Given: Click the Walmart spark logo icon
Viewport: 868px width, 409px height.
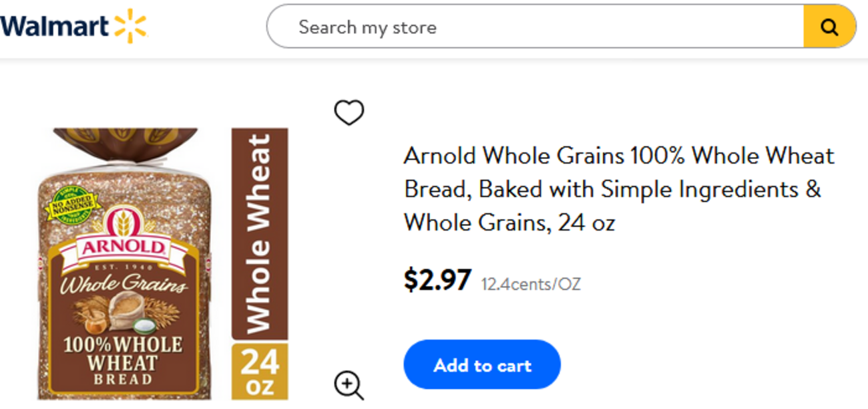Looking at the screenshot, I should tap(130, 26).
